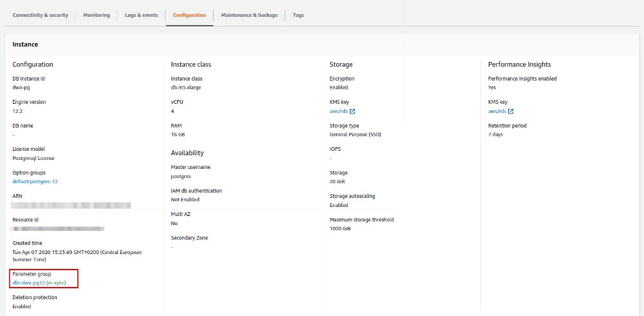
Task: Click the Storage autoscaling Enabled value
Action: tap(339, 205)
